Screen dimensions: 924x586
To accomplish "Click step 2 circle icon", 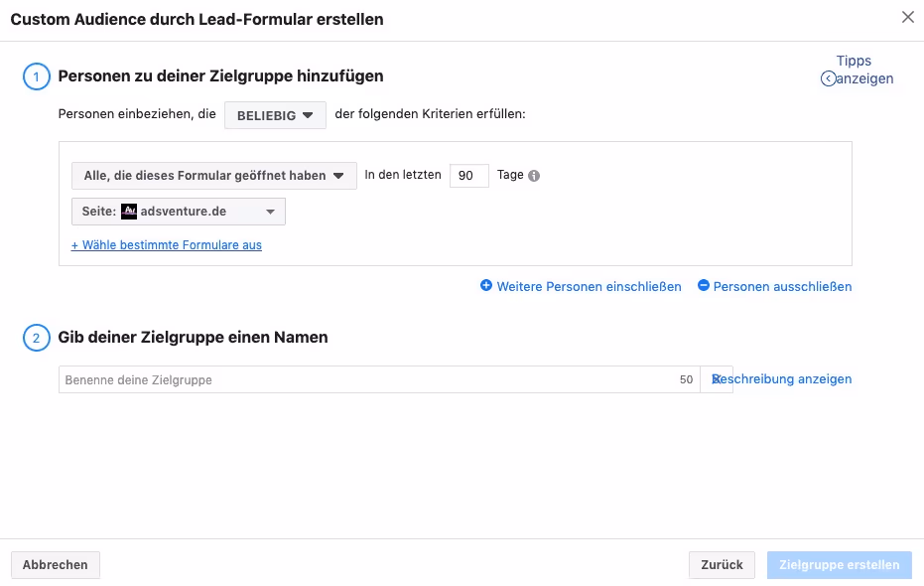I will pos(37,338).
